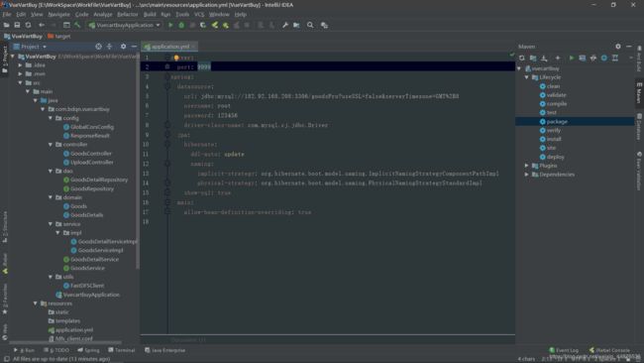Click the locate target icon in Project panel
The image size is (644, 363).
pyautogui.click(x=98, y=47)
